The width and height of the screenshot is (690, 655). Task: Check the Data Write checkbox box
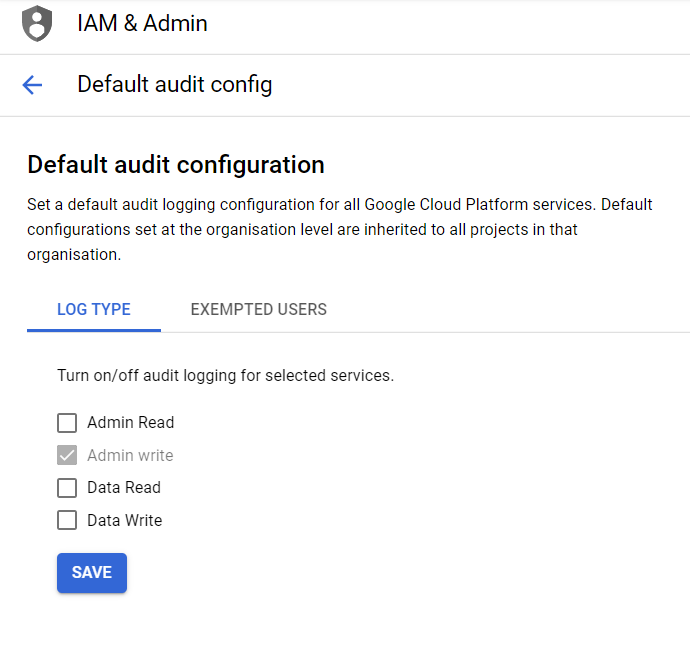[67, 520]
